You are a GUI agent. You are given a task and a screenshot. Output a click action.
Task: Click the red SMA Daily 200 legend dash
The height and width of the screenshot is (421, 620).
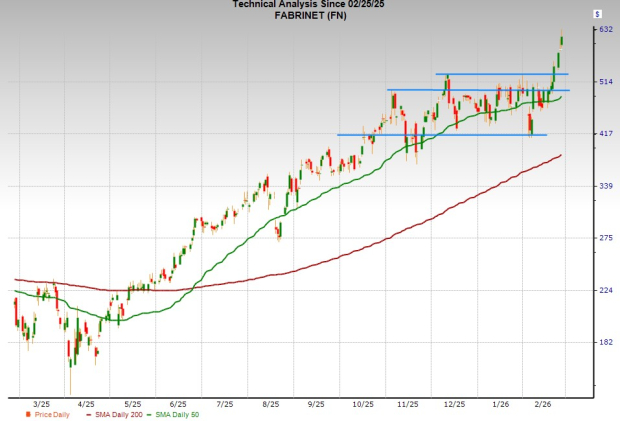click(90, 414)
